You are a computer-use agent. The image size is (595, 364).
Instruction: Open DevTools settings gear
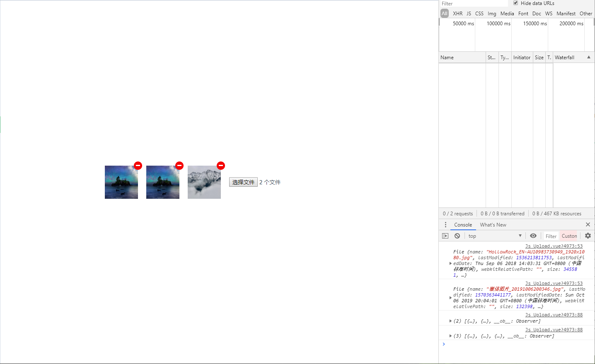point(588,236)
